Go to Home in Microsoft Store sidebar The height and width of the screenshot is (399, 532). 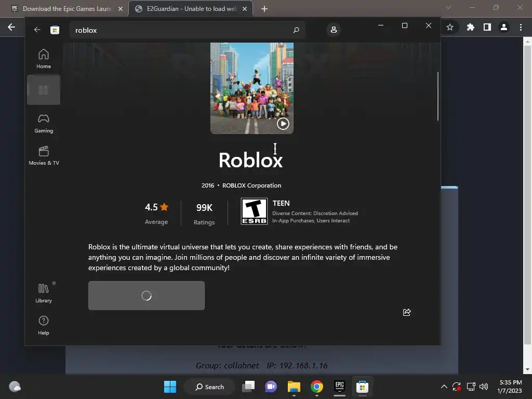pos(44,59)
